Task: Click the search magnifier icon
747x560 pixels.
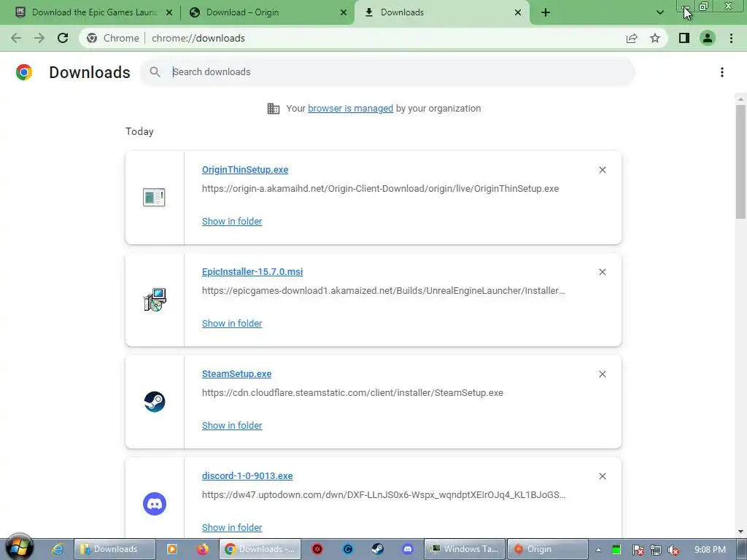Action: click(x=155, y=72)
